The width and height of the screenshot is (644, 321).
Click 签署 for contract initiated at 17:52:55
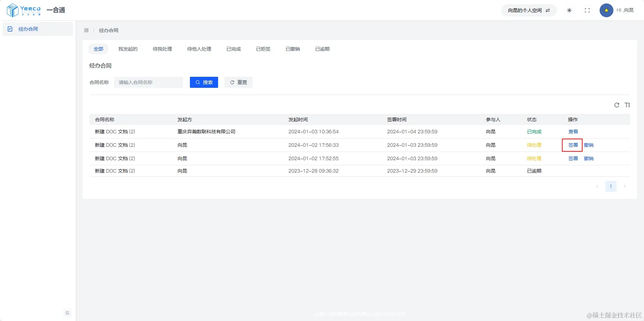pos(573,158)
